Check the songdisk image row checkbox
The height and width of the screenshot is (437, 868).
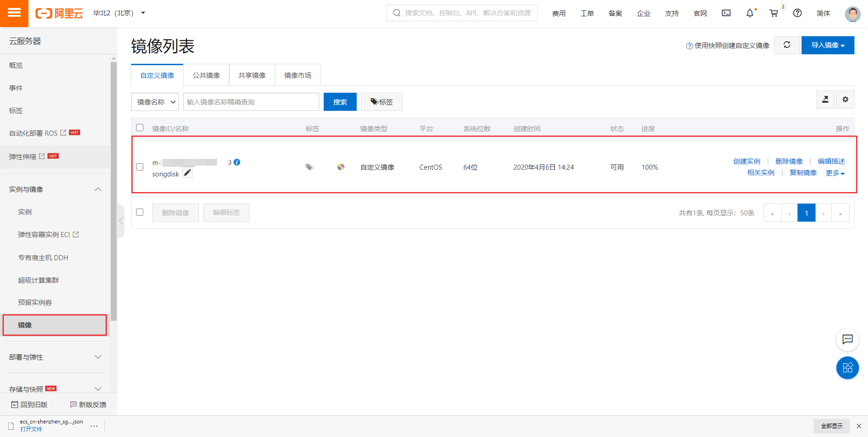coord(140,167)
